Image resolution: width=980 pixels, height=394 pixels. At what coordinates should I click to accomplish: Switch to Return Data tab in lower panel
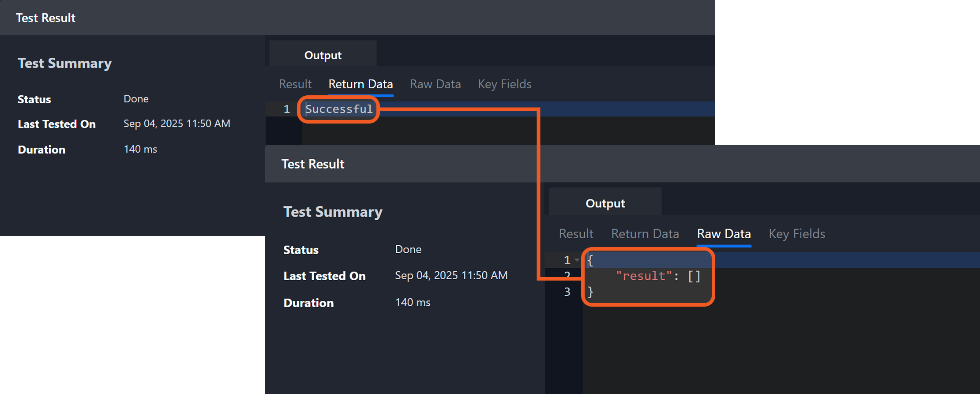[645, 233]
